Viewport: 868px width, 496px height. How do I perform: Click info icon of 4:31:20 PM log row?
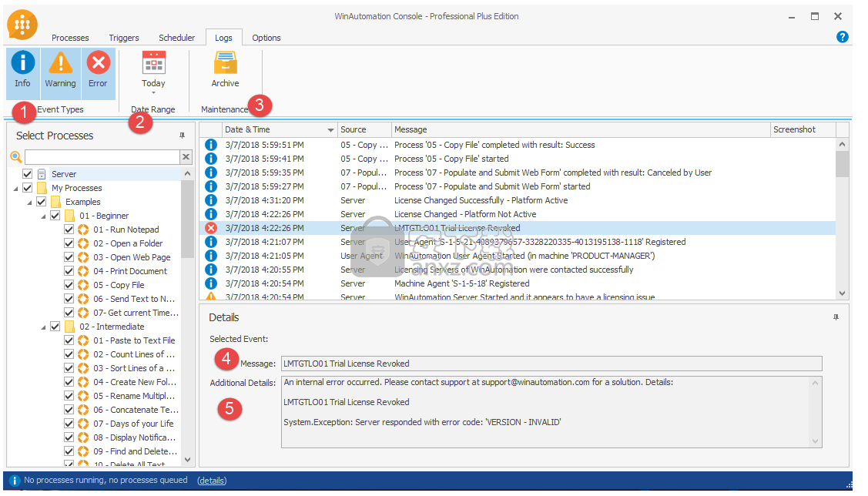pos(211,199)
